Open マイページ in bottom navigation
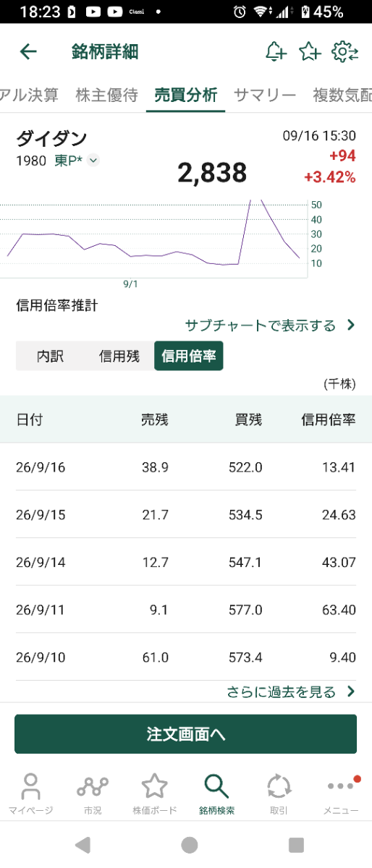The width and height of the screenshot is (372, 868). [x=30, y=794]
